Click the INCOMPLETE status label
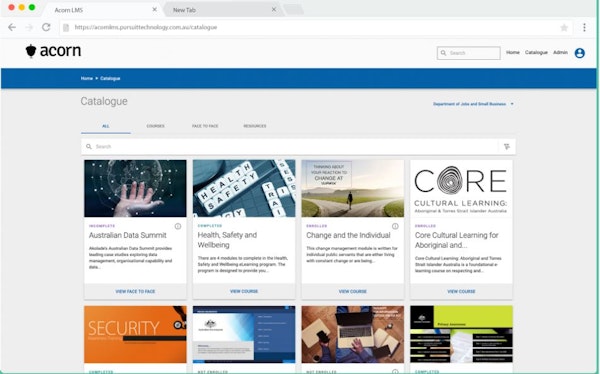This screenshot has height=374, width=600. click(102, 226)
